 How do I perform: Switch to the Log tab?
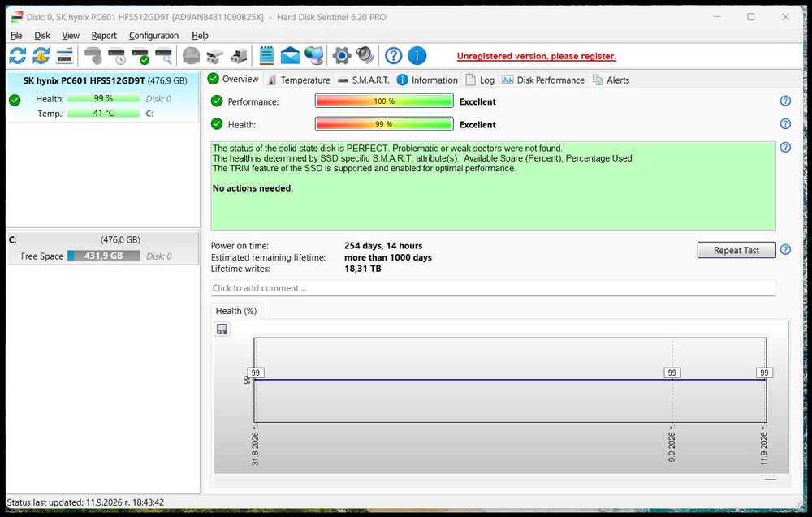(480, 80)
